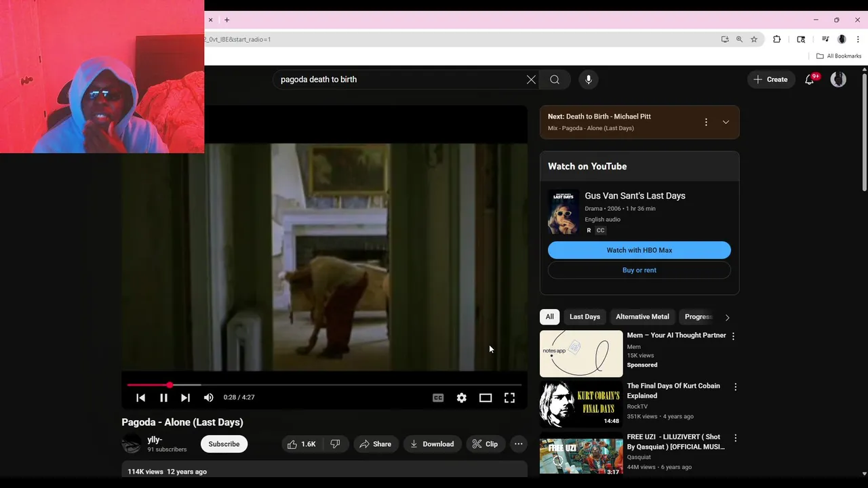
Task: Open Chrome profile avatar
Action: tap(842, 39)
